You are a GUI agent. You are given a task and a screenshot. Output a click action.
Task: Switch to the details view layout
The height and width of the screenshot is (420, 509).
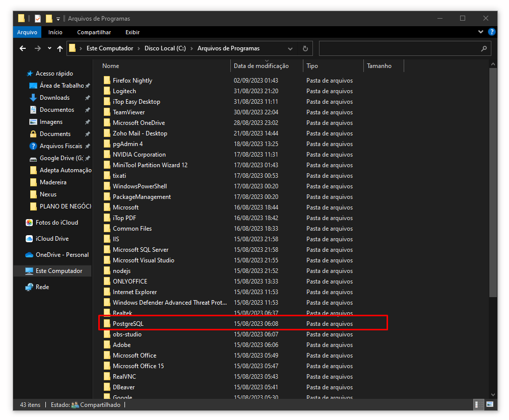477,405
